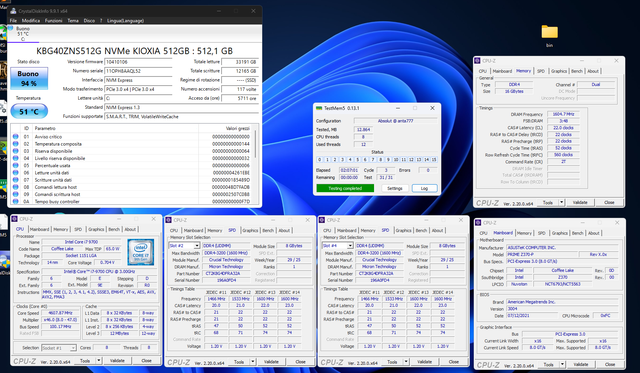Click status circle for Avviso critico row
The image size is (640, 373).
pyautogui.click(x=16, y=137)
